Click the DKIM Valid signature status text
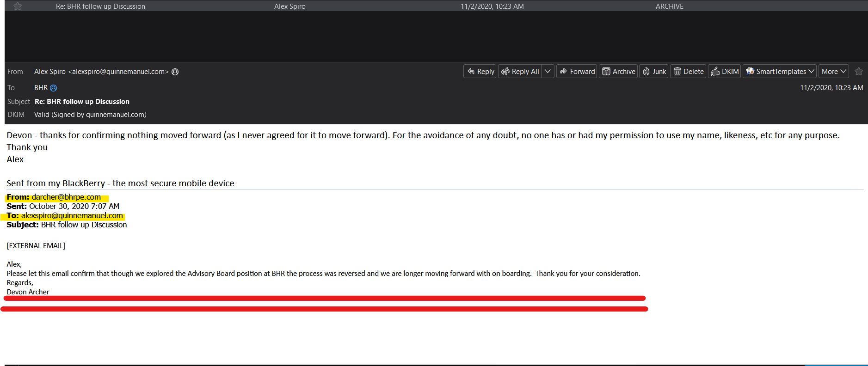Screen dimensions: 868x366 [90, 115]
